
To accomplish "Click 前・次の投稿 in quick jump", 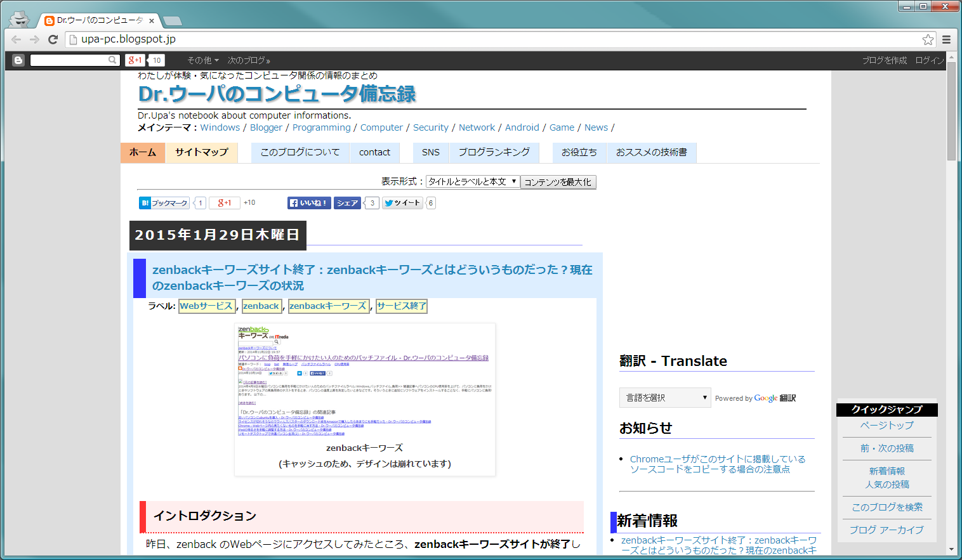I will pyautogui.click(x=887, y=448).
